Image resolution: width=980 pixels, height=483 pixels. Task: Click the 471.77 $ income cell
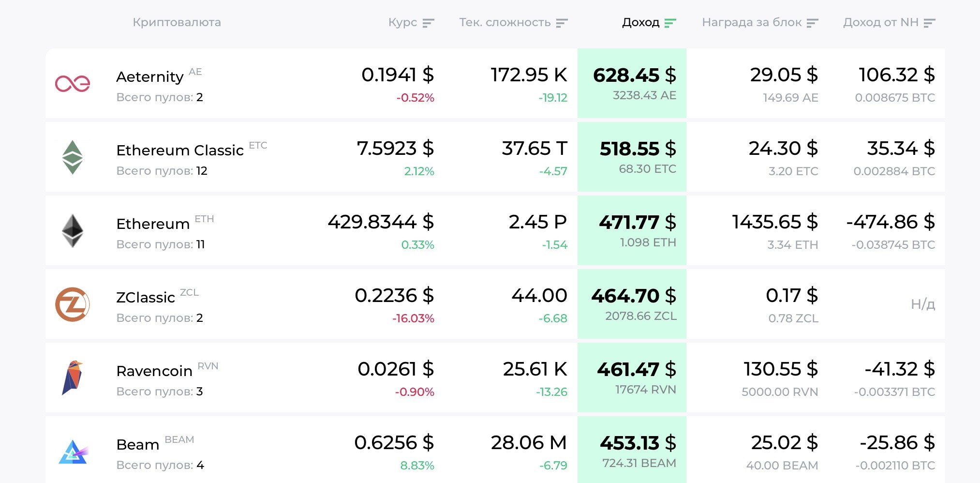632,230
